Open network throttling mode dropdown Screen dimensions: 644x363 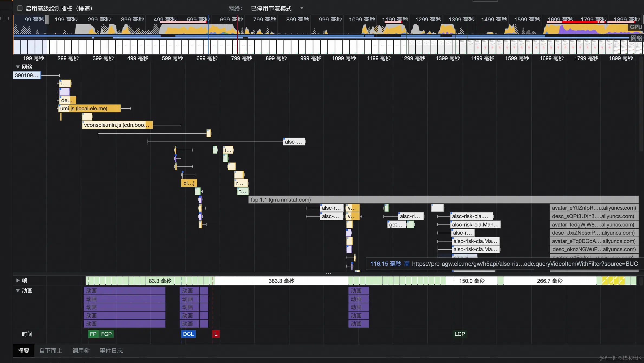[x=277, y=8]
